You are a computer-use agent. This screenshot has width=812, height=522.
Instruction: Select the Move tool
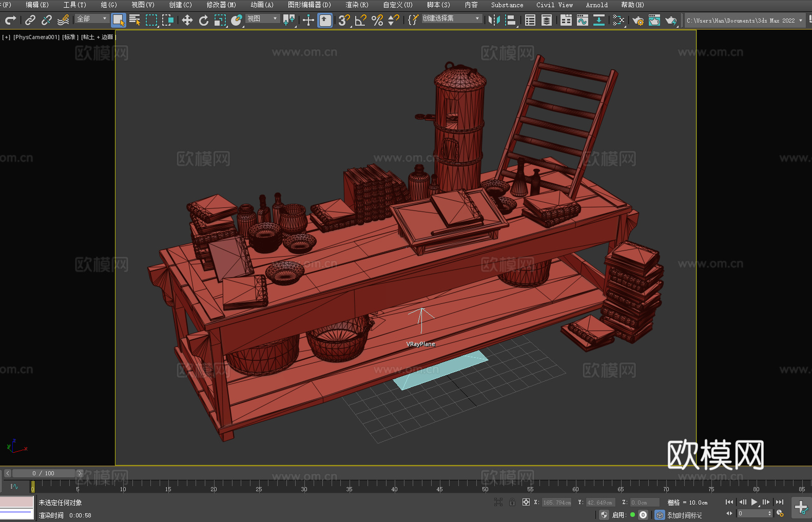click(x=187, y=20)
